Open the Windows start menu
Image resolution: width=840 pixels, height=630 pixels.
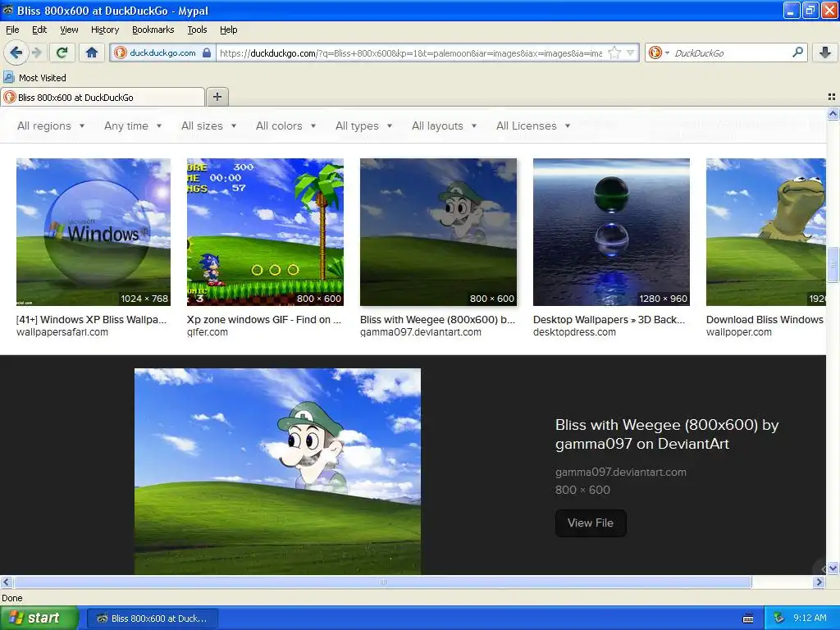(39, 618)
